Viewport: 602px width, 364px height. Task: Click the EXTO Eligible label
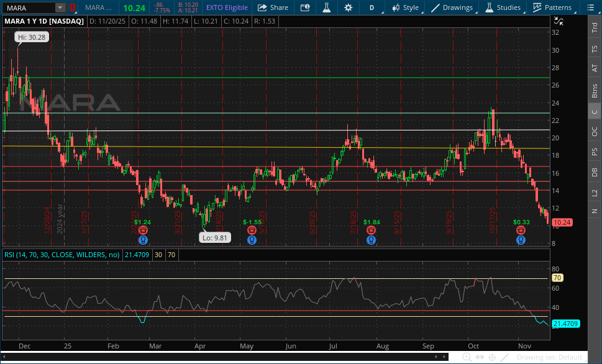pos(227,7)
